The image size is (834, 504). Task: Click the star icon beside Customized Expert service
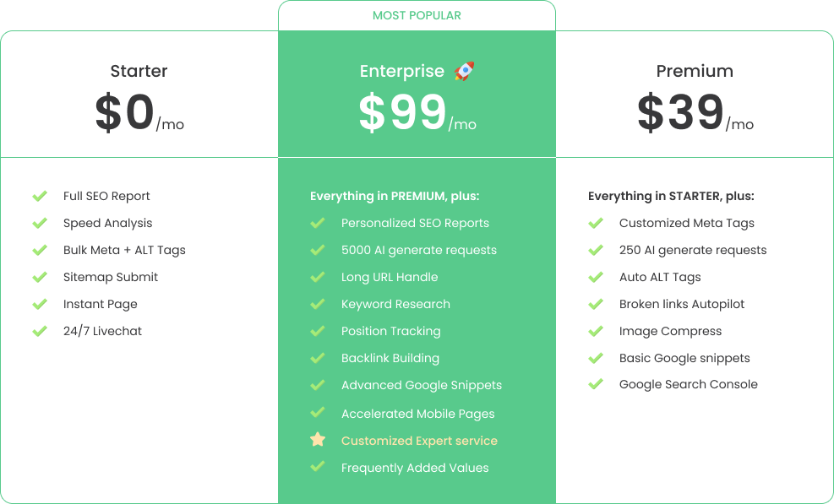coord(318,440)
